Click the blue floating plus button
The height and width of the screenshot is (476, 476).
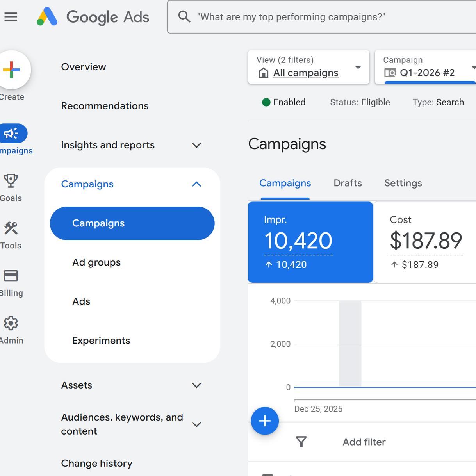(265, 421)
